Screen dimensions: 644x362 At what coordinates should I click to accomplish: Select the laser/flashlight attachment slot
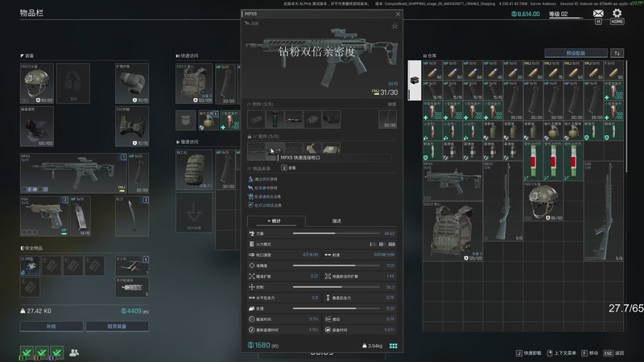[x=294, y=119]
